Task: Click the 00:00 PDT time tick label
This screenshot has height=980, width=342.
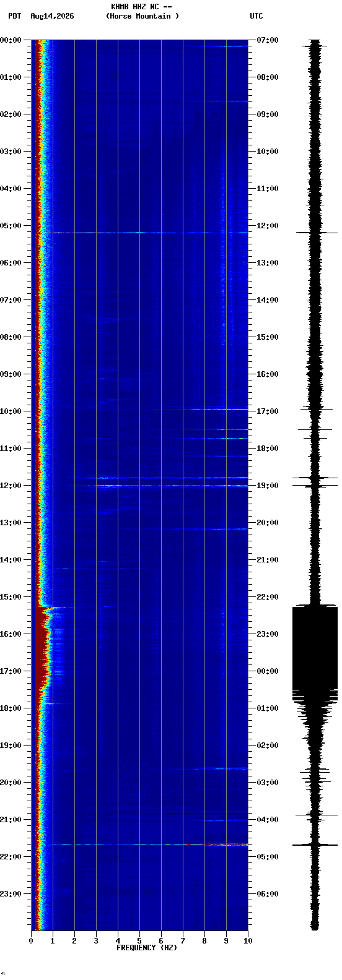Action: click(11, 40)
